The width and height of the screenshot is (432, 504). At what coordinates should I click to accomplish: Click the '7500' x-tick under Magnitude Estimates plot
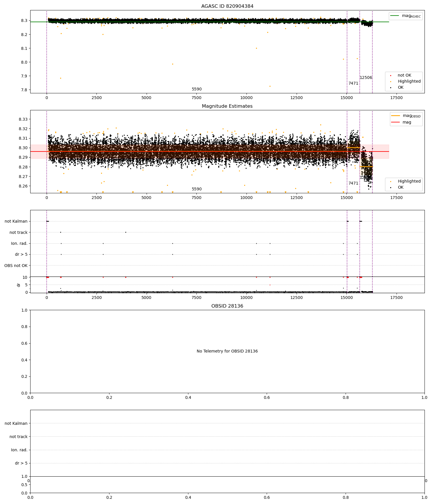196,198
